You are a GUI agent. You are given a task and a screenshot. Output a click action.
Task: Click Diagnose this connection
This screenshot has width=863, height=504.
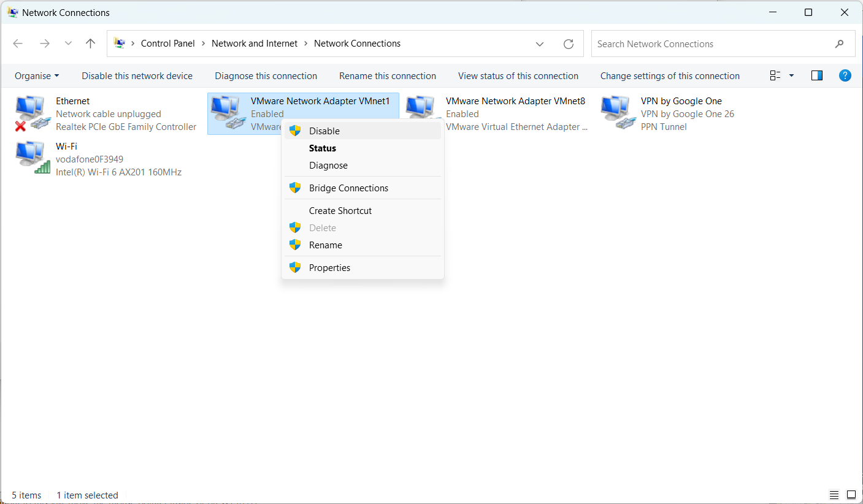pos(266,76)
